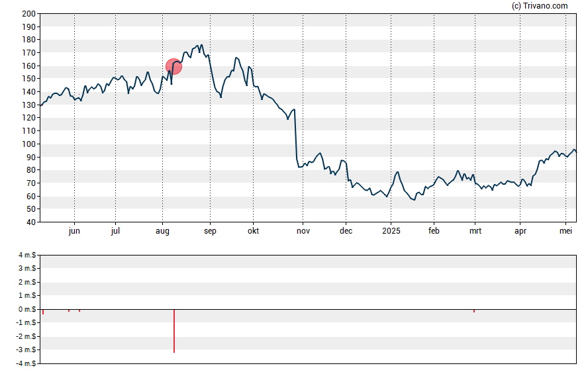
Task: Click the red insider transaction marker circle
Action: point(173,67)
